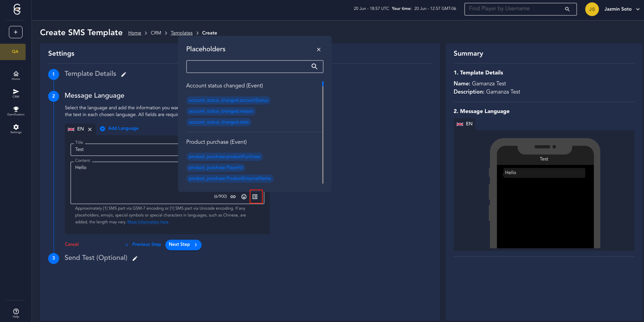This screenshot has height=322, width=644.
Task: Open the CRM paper-plane icon
Action: [x=16, y=93]
